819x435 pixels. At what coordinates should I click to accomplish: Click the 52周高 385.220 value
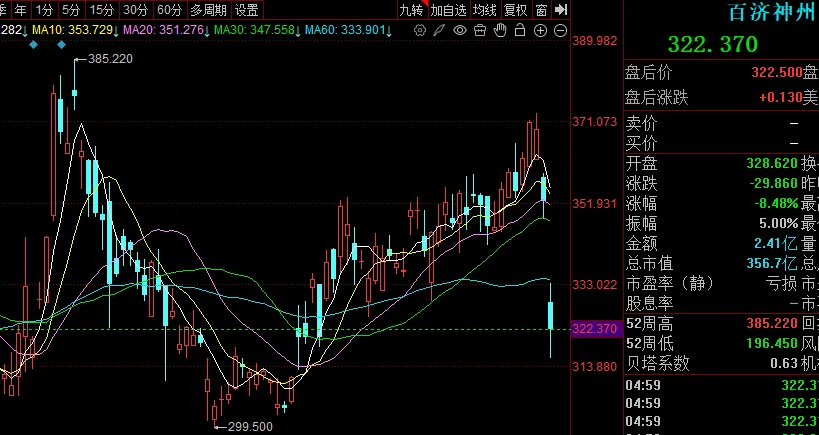click(772, 323)
